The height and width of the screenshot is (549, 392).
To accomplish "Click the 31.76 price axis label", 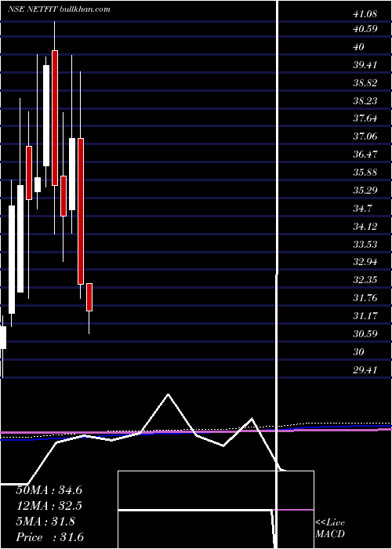I will tap(365, 298).
